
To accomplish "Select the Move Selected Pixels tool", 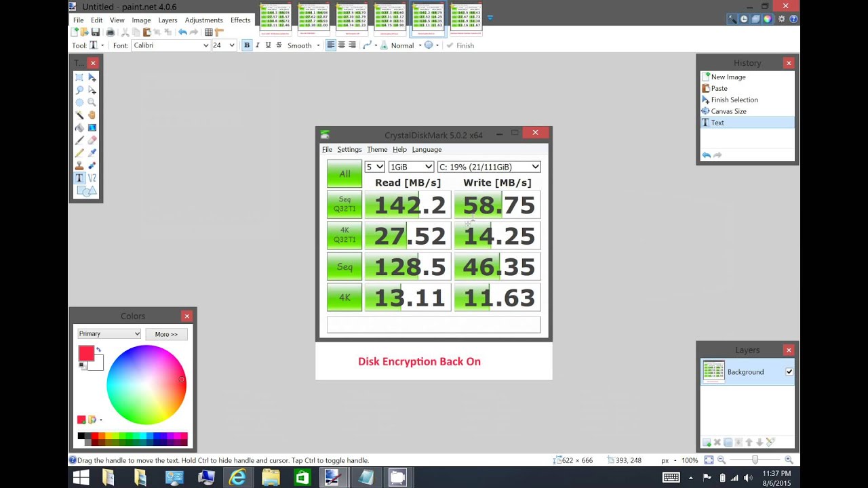I will 92,77.
